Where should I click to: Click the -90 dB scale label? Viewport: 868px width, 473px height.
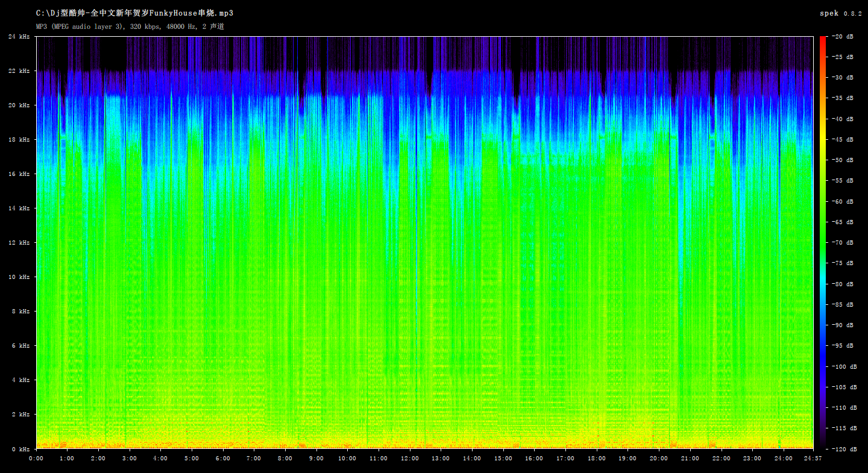point(842,325)
